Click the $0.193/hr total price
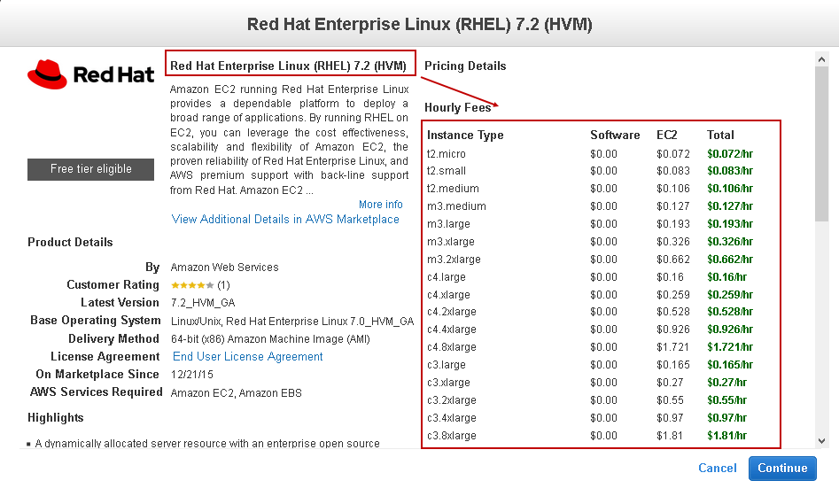839x504 pixels. coord(730,224)
